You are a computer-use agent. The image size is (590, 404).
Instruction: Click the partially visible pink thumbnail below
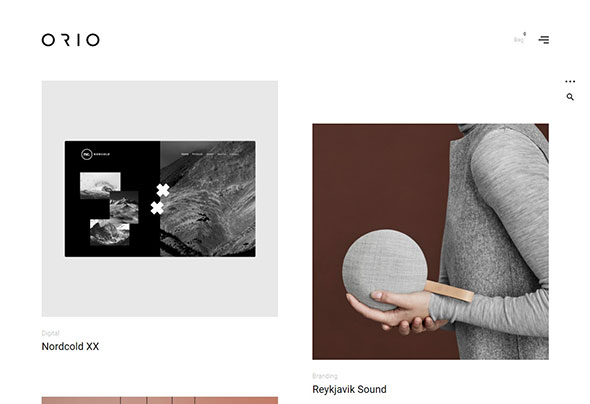point(160,400)
